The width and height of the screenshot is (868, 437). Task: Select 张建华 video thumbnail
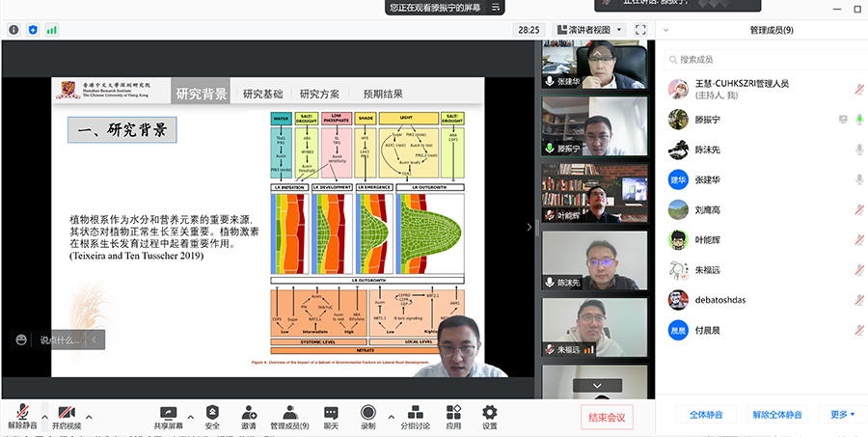594,65
